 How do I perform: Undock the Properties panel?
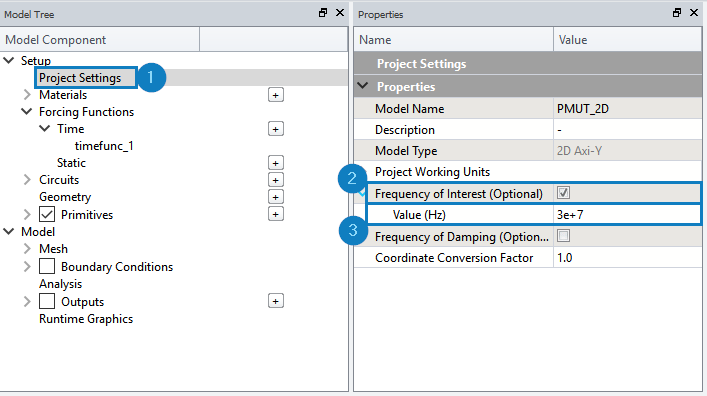point(677,13)
